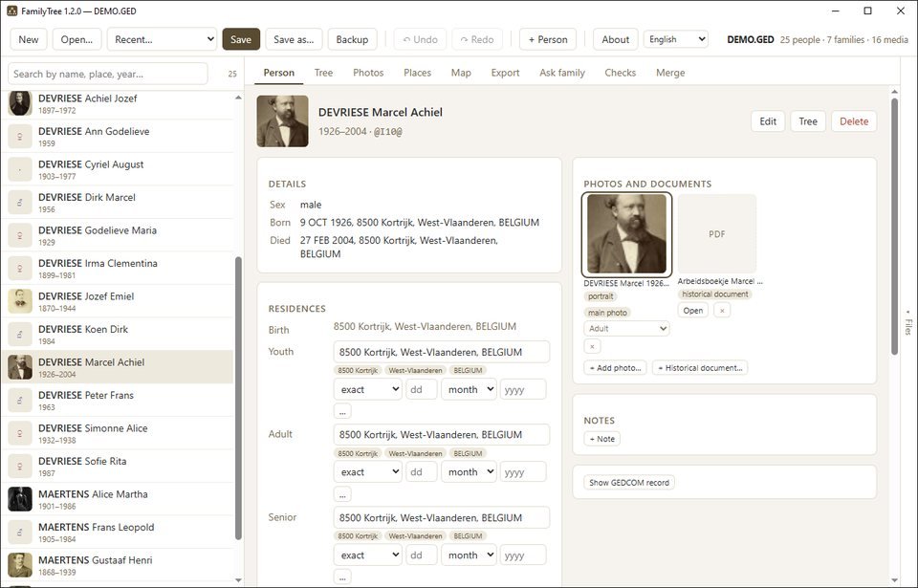Click the Youth residence more options button
The width and height of the screenshot is (918, 588).
[x=342, y=411]
